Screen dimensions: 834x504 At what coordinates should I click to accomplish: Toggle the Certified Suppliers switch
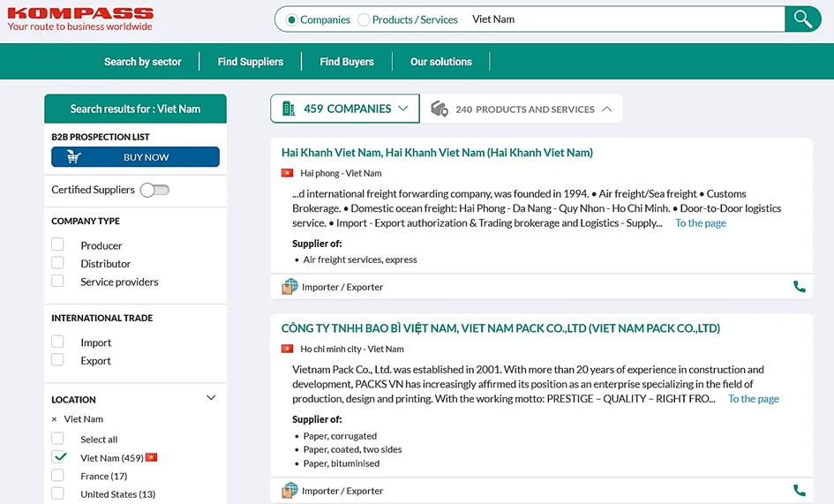pyautogui.click(x=154, y=190)
